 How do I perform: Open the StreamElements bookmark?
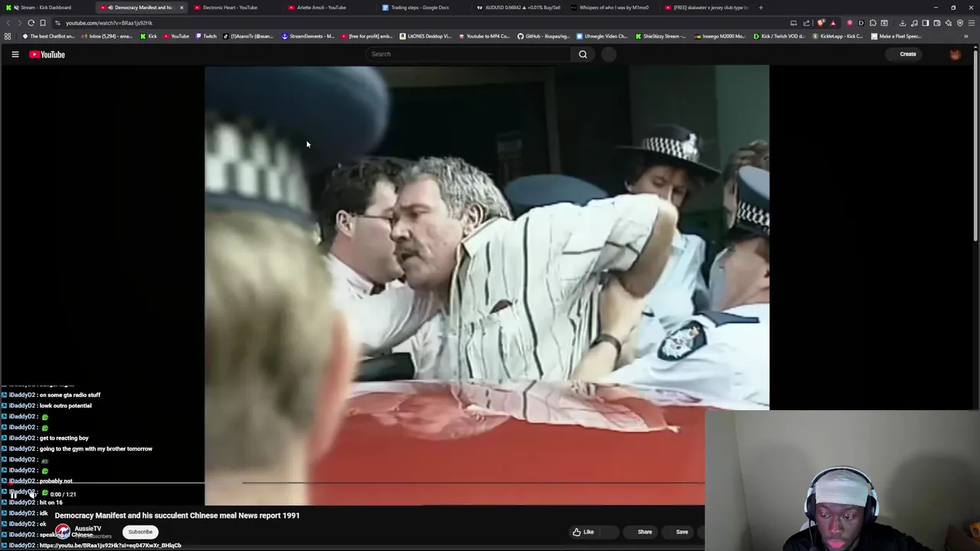tap(309, 36)
